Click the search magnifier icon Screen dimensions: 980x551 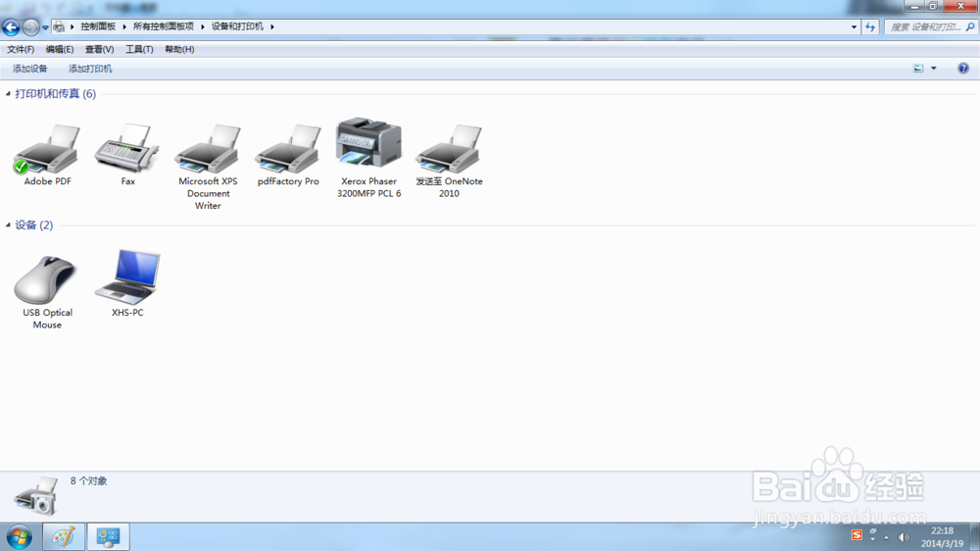pos(970,26)
